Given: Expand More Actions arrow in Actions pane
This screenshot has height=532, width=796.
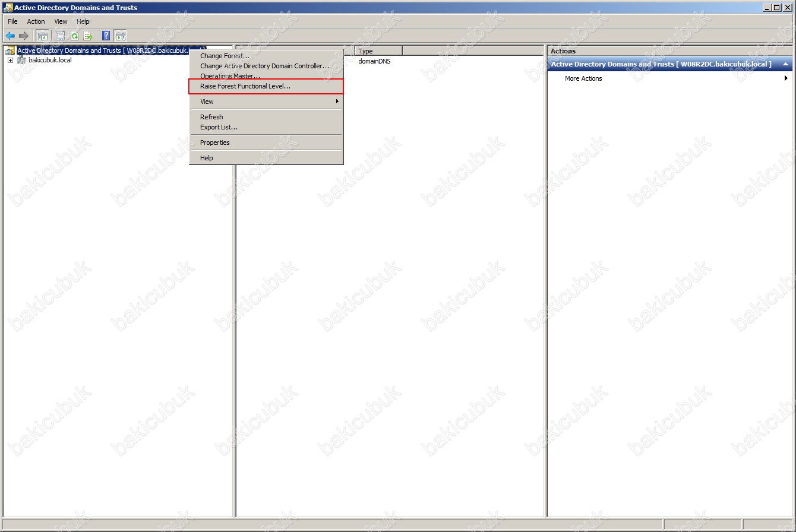Looking at the screenshot, I should coord(786,78).
